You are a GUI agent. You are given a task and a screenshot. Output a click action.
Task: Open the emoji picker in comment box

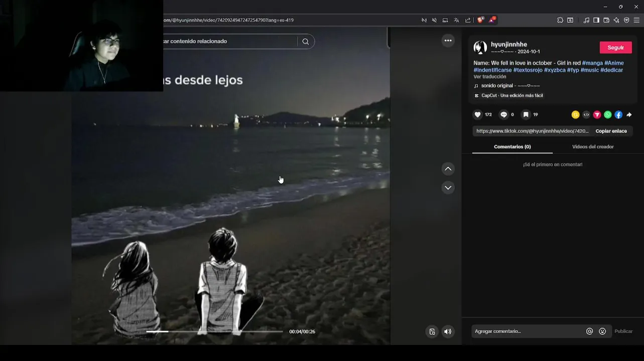pos(602,331)
